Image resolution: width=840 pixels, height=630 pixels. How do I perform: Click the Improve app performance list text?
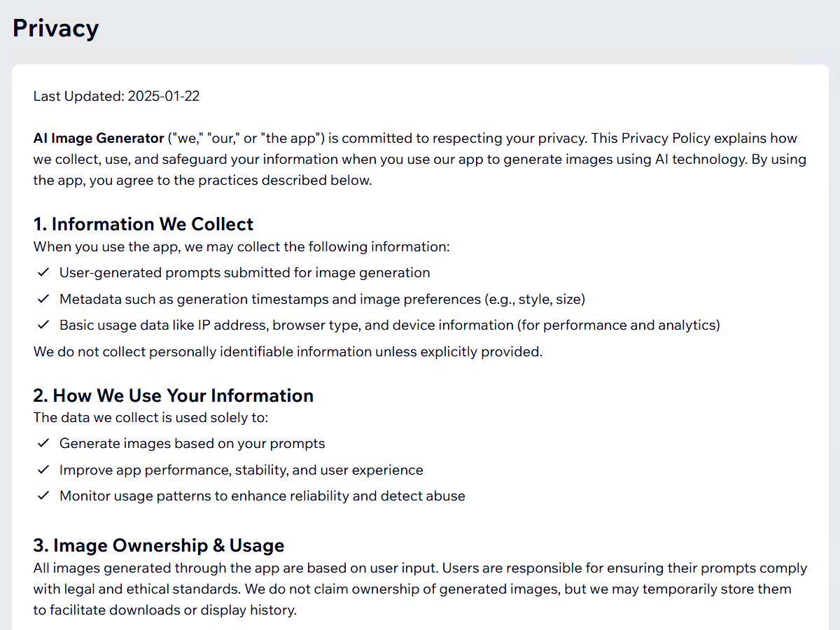tap(241, 470)
